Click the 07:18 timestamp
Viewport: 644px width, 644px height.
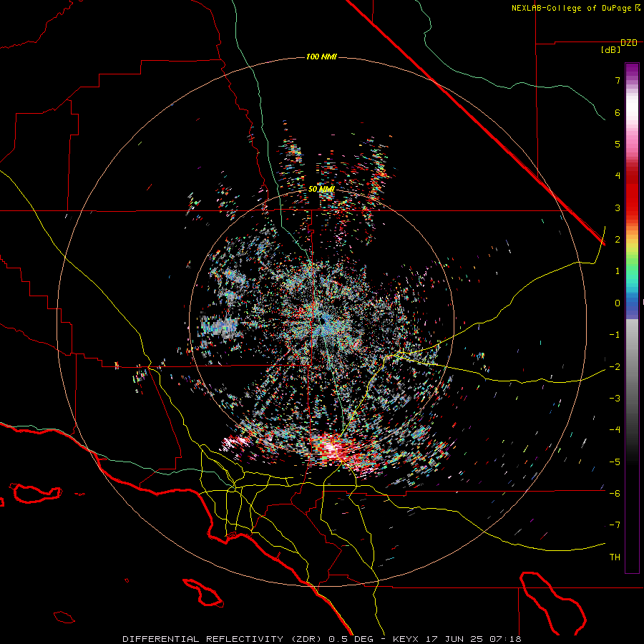tap(506, 639)
